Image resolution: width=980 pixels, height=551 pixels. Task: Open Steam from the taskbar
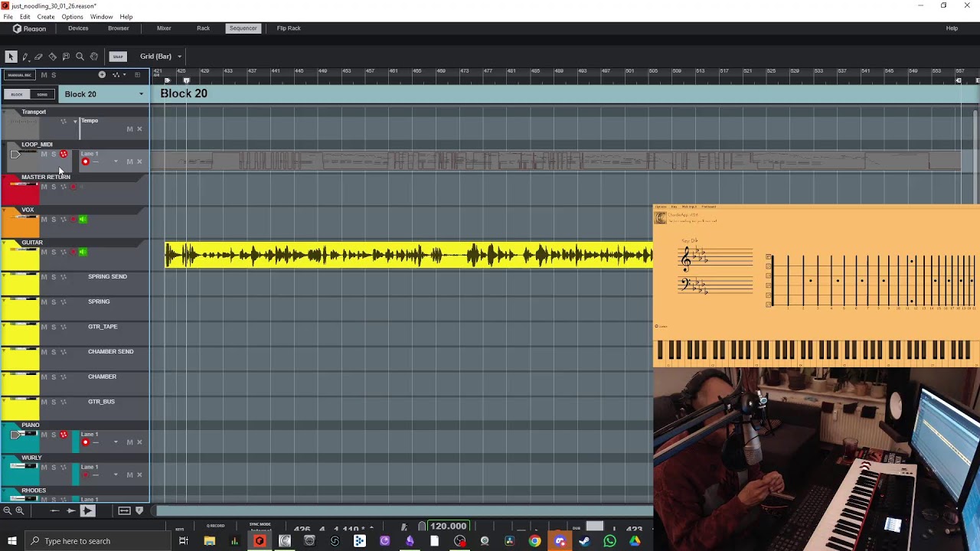pyautogui.click(x=584, y=541)
